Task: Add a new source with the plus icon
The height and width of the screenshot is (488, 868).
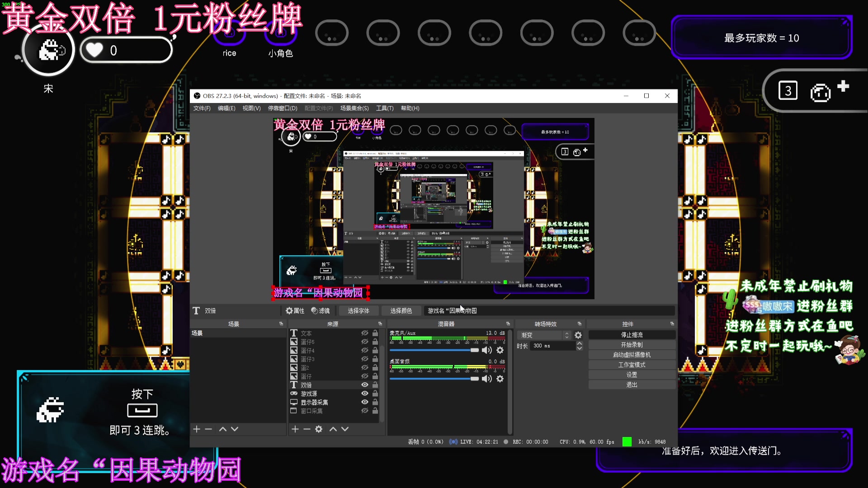Action: pos(295,429)
